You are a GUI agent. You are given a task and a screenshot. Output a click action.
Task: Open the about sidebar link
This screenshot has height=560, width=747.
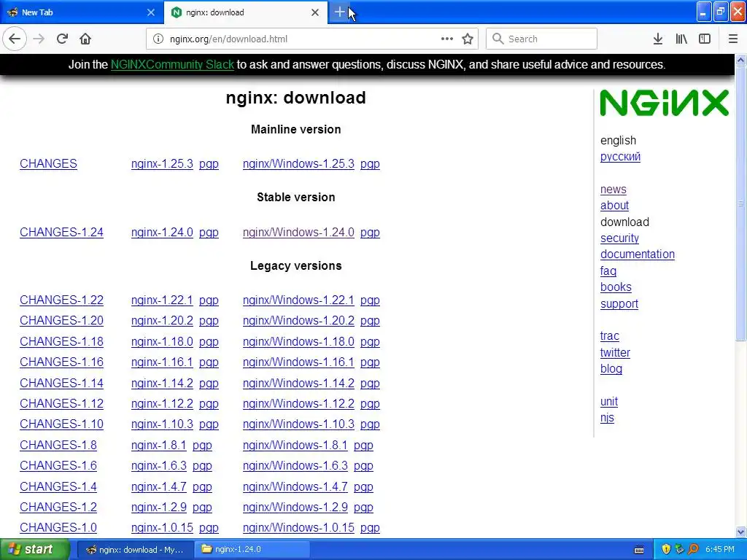(x=614, y=206)
